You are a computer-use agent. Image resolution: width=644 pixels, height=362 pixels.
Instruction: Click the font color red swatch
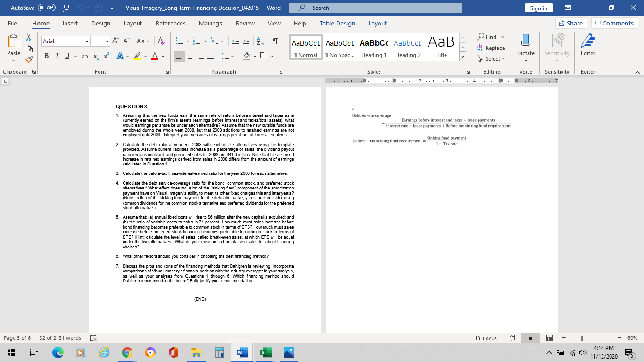click(x=154, y=57)
